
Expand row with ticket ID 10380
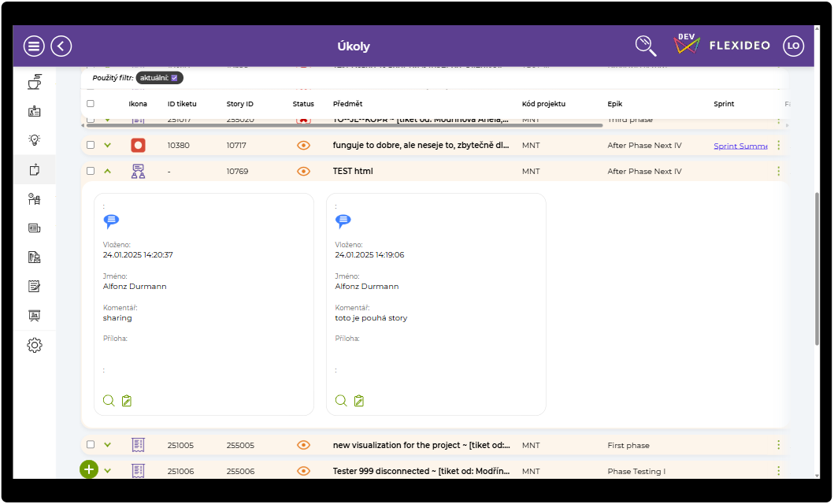click(108, 146)
